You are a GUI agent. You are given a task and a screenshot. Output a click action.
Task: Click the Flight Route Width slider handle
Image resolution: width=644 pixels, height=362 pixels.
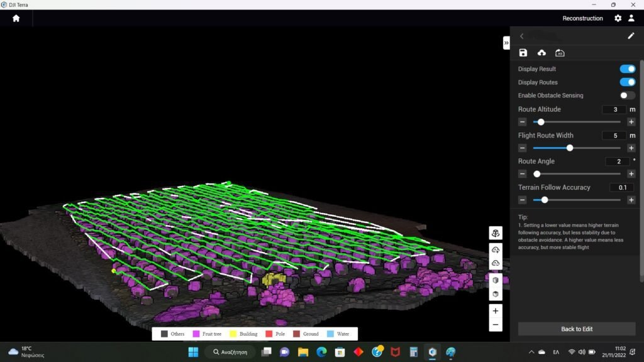[x=570, y=148]
